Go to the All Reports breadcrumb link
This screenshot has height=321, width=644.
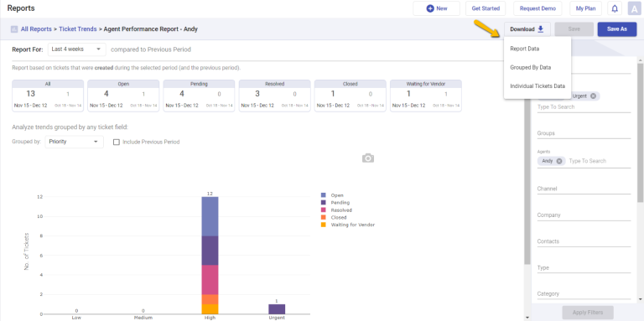pos(36,29)
